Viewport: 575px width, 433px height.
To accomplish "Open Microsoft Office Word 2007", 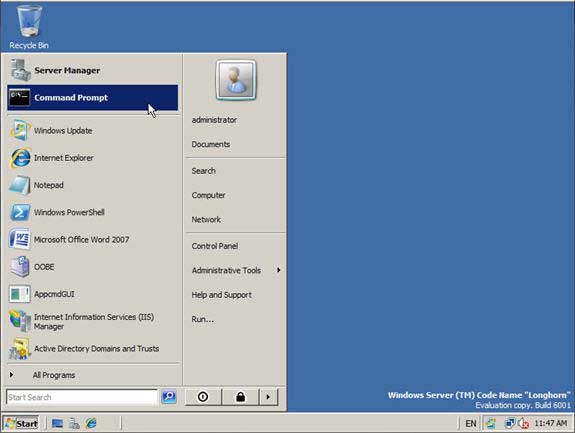I will point(92,240).
